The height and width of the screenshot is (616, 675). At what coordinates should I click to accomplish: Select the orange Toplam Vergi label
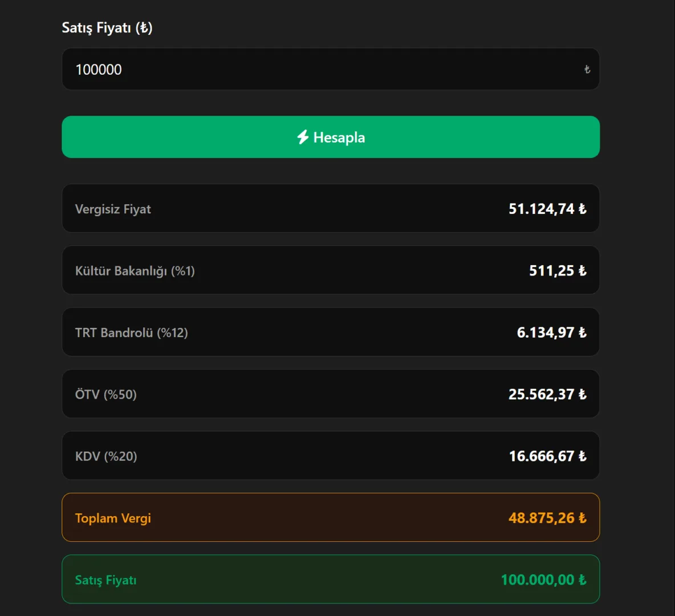pos(113,518)
